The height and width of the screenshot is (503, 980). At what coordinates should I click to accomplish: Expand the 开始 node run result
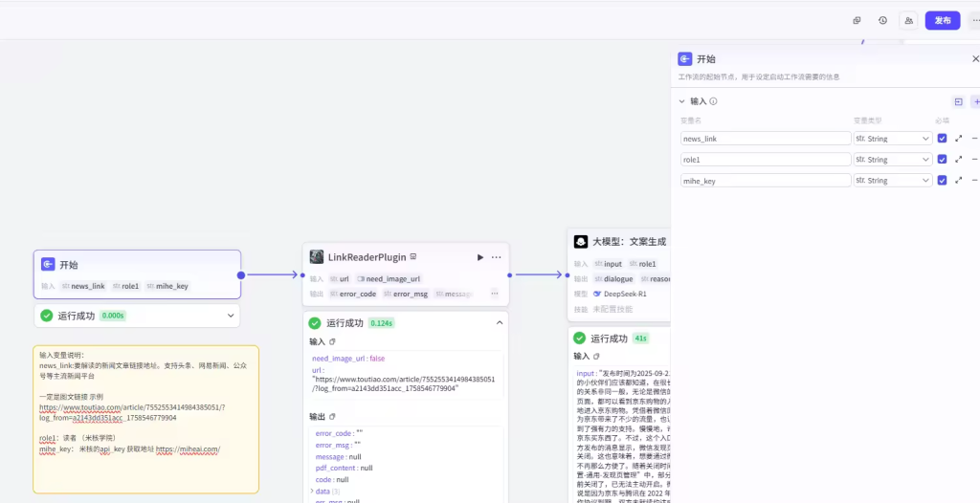(230, 316)
